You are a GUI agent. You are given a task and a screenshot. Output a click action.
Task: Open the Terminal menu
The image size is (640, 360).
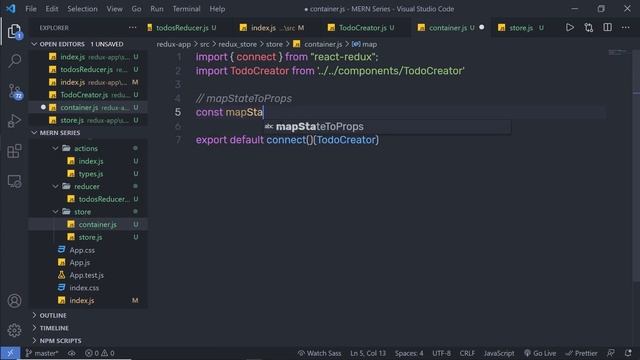(x=186, y=9)
